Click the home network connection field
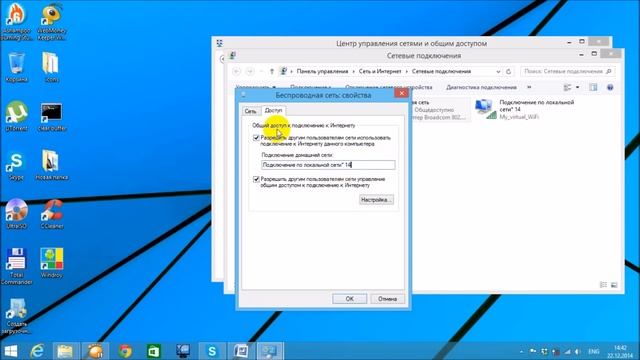The image size is (640, 360). pyautogui.click(x=328, y=165)
